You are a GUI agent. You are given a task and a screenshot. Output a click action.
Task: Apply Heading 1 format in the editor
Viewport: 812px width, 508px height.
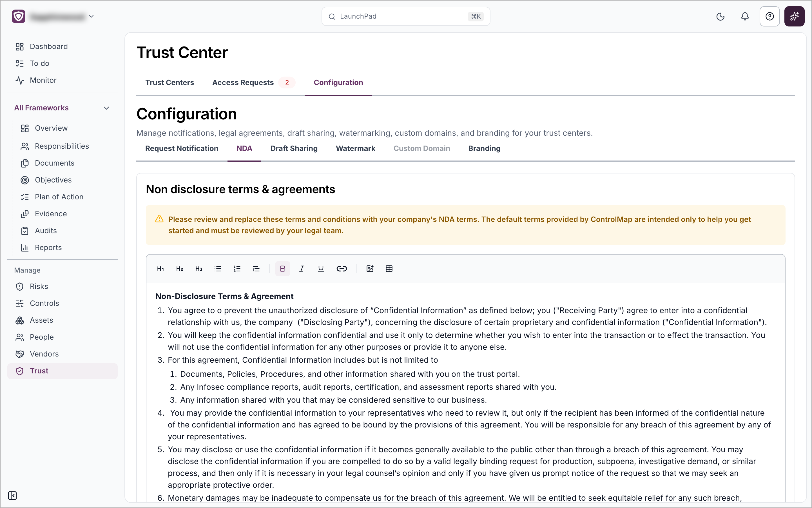160,269
